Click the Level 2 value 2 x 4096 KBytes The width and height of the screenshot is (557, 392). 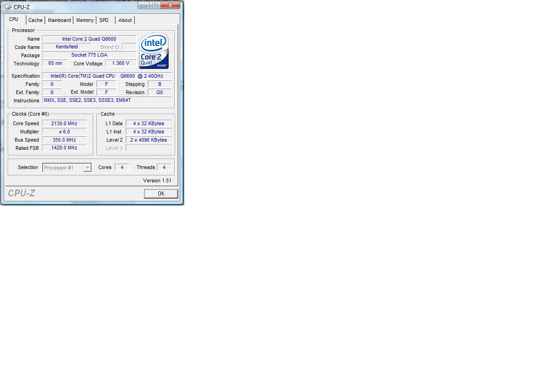149,140
